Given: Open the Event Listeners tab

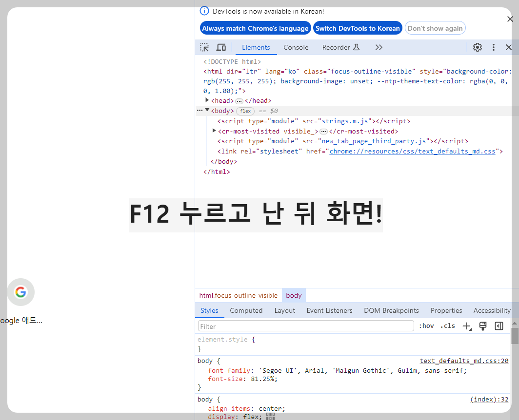Looking at the screenshot, I should point(329,310).
